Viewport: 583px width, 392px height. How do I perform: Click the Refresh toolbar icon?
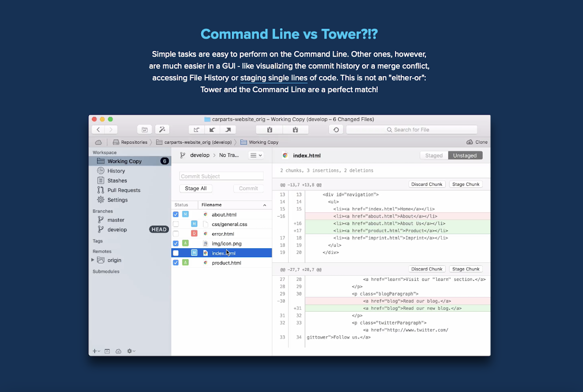click(x=336, y=130)
